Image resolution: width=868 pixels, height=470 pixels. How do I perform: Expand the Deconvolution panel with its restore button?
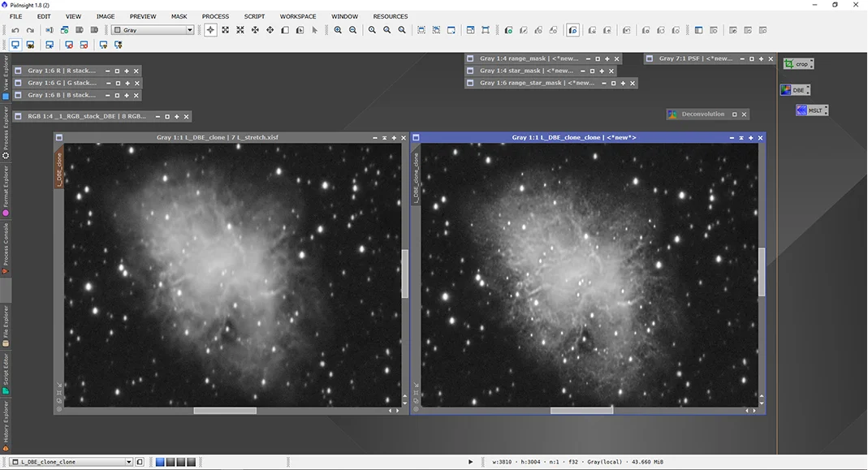click(734, 114)
